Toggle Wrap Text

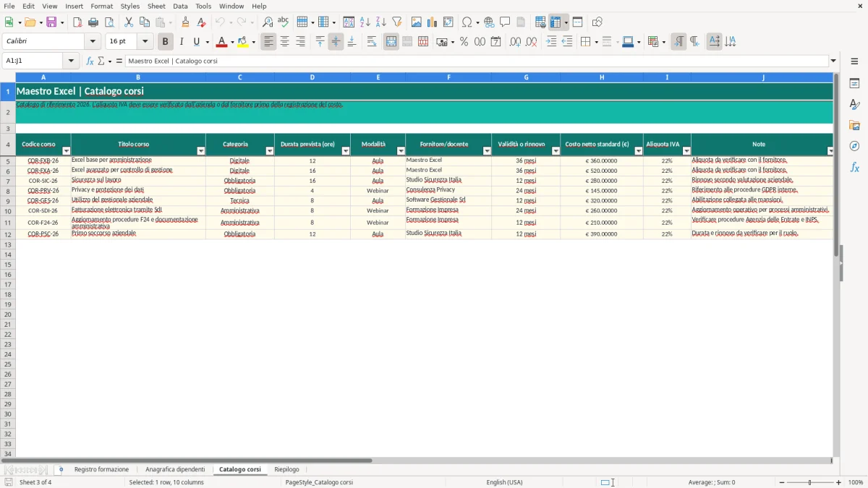click(x=372, y=42)
